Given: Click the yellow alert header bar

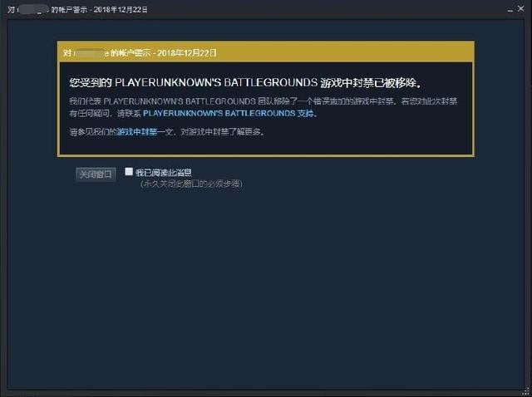Looking at the screenshot, I should 266,52.
